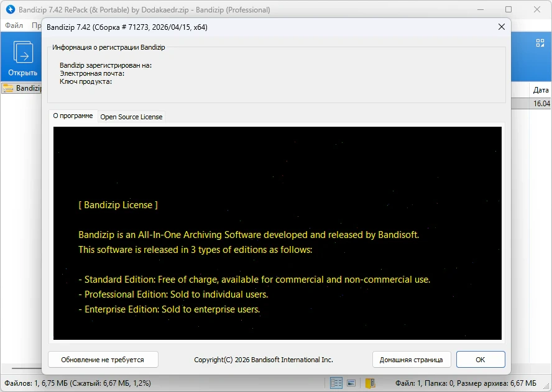Open the Домашняя страница link button
The height and width of the screenshot is (392, 552).
click(x=411, y=359)
